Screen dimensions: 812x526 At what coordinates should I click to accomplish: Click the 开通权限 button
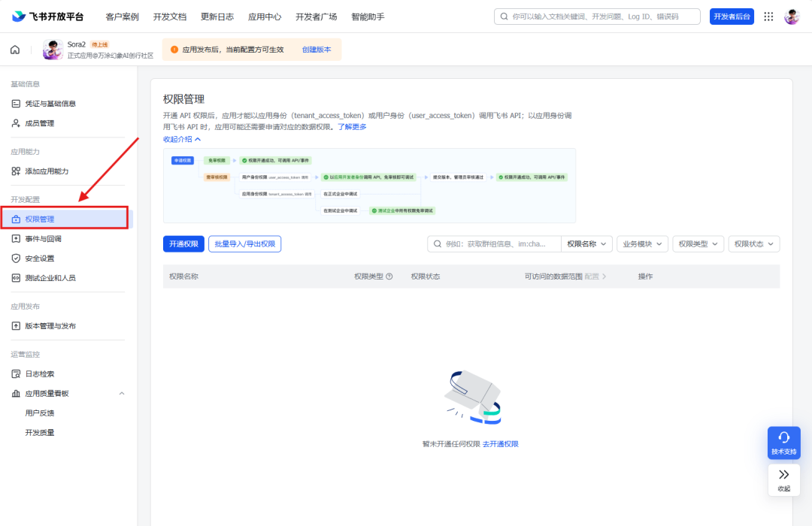point(184,244)
